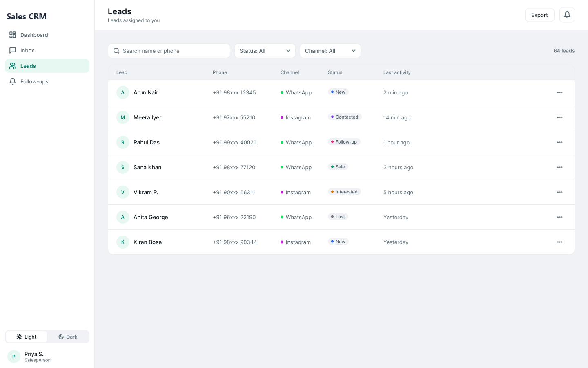588x368 pixels.
Task: Open row actions menu for Rahul Das
Action: tap(560, 142)
